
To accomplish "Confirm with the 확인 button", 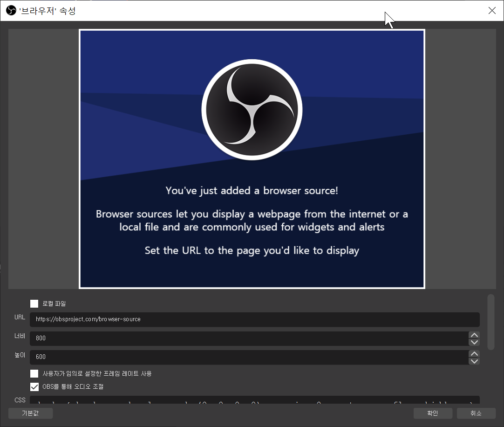I will pyautogui.click(x=433, y=413).
